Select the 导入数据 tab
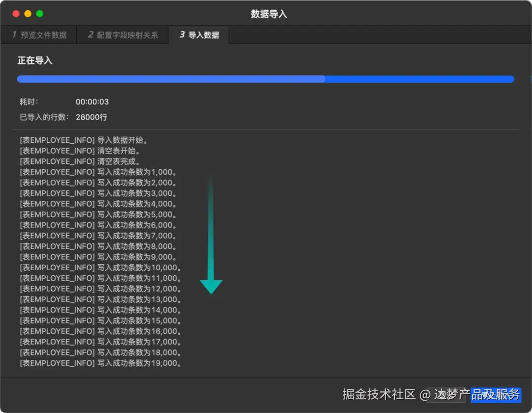Image resolution: width=532 pixels, height=413 pixels. 199,34
